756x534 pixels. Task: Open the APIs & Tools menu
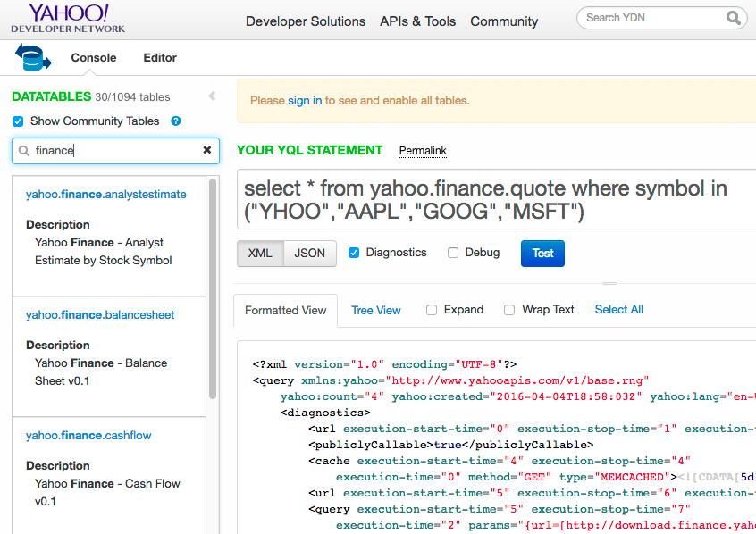point(417,21)
